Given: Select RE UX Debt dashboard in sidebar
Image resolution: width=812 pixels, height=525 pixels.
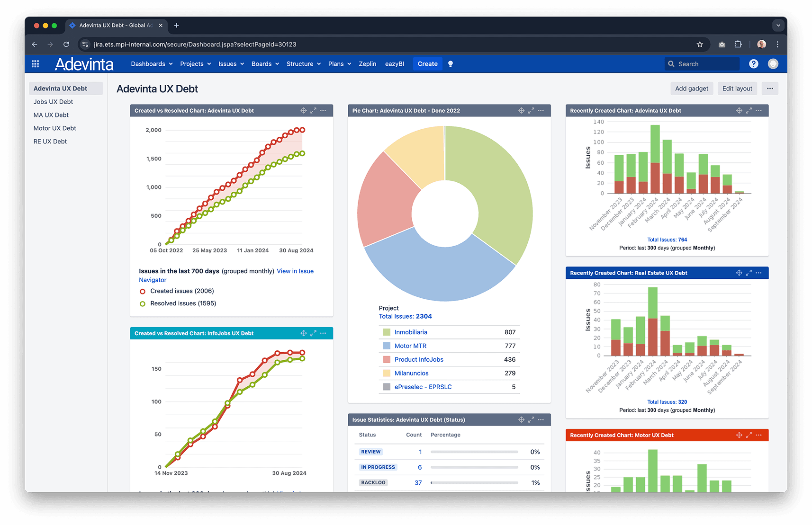Looking at the screenshot, I should 50,142.
